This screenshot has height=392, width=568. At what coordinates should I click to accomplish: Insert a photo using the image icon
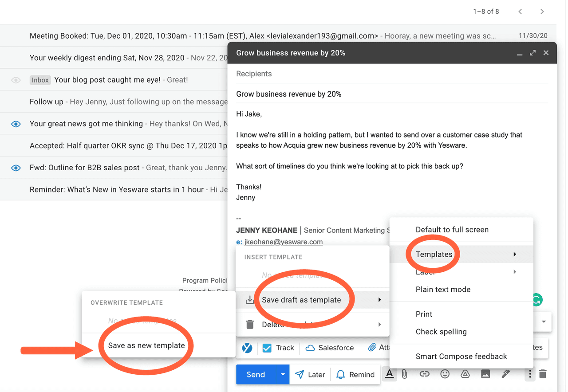(485, 374)
